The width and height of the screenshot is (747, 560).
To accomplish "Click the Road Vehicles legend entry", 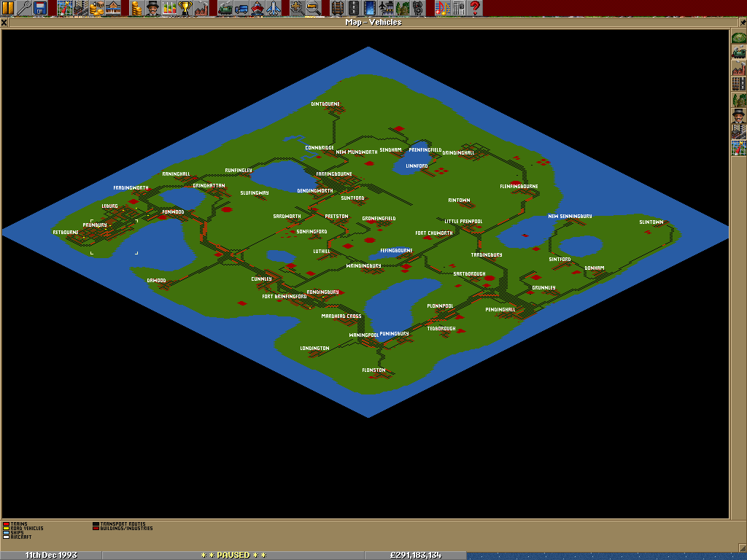I will pyautogui.click(x=23, y=528).
